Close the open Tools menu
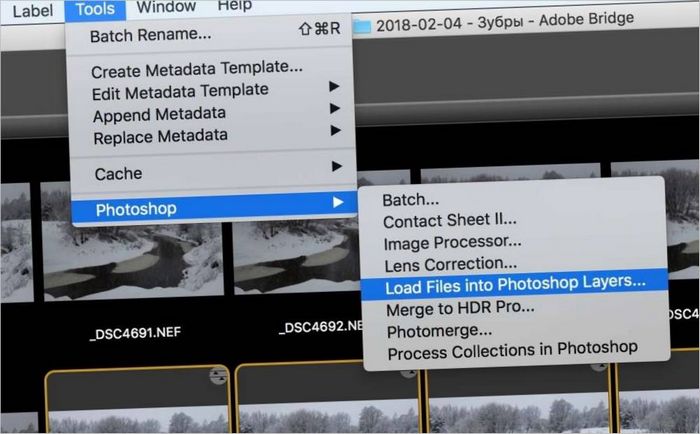Image resolution: width=700 pixels, height=434 pixels. [x=95, y=9]
